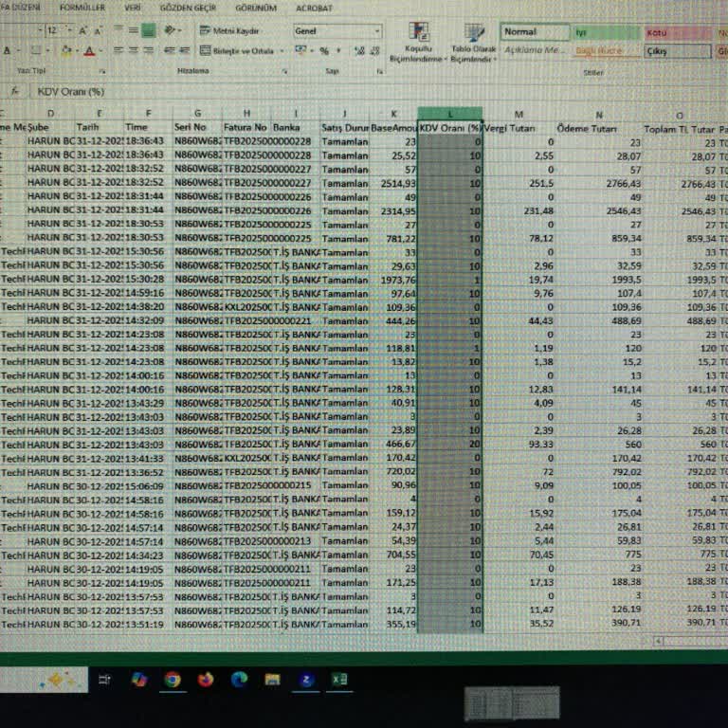
Task: Center cell text horizontally
Action: tap(134, 50)
